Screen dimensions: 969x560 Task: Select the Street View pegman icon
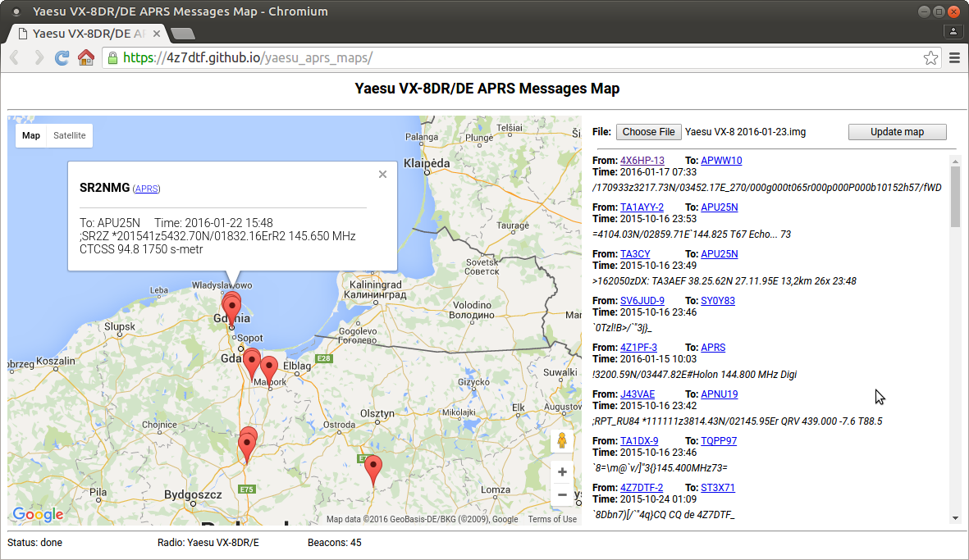562,440
